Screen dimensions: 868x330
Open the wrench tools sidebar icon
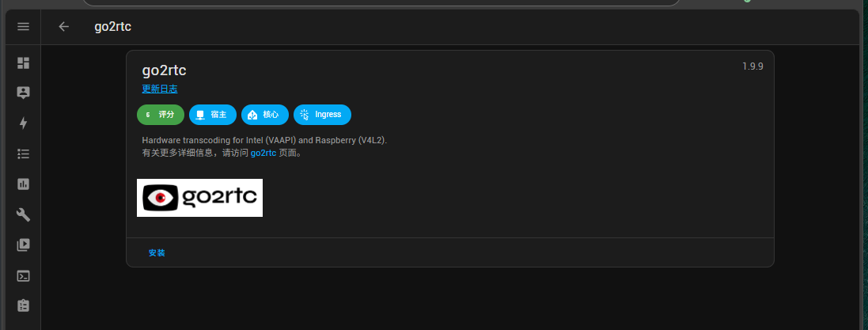23,214
